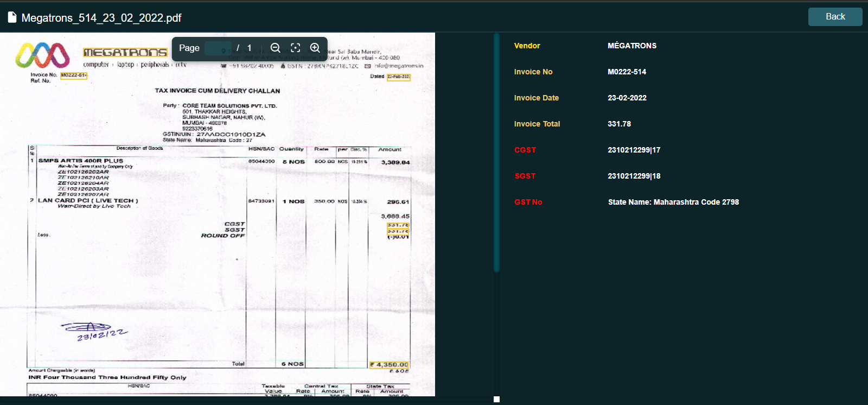Screen dimensions: 868x405
Task: Click Invoice Date value 23-02-2022
Action: 627,98
